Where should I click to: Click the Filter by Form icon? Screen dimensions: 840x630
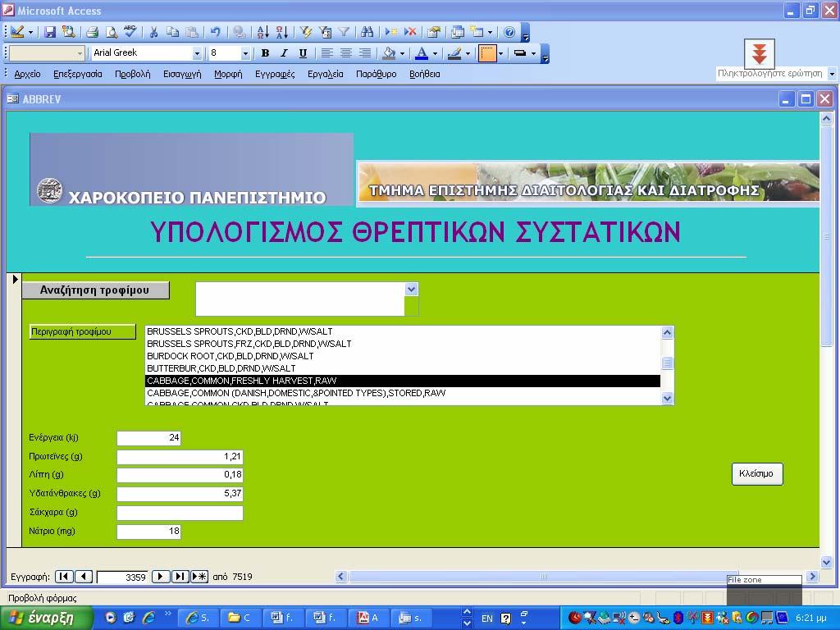(x=325, y=33)
